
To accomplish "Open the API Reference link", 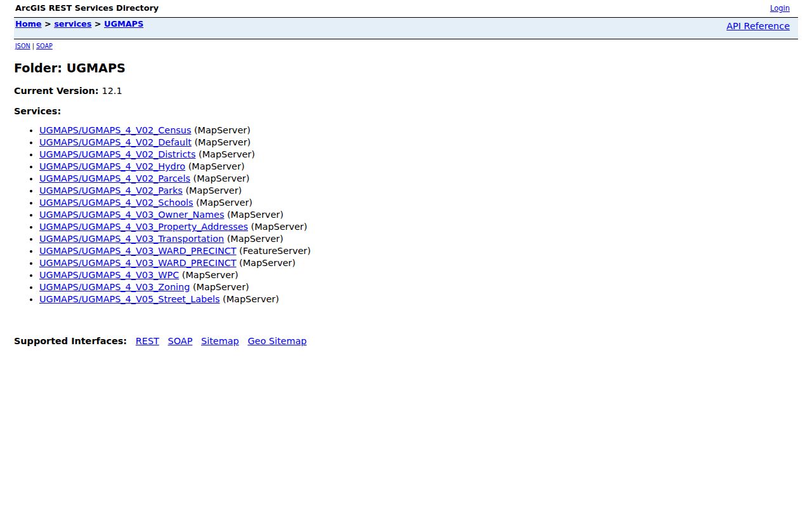I will 758,26.
